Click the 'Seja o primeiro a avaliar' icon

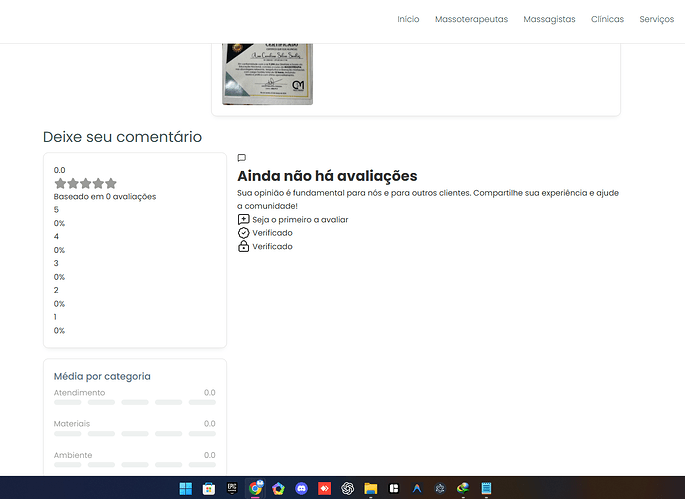(x=243, y=219)
